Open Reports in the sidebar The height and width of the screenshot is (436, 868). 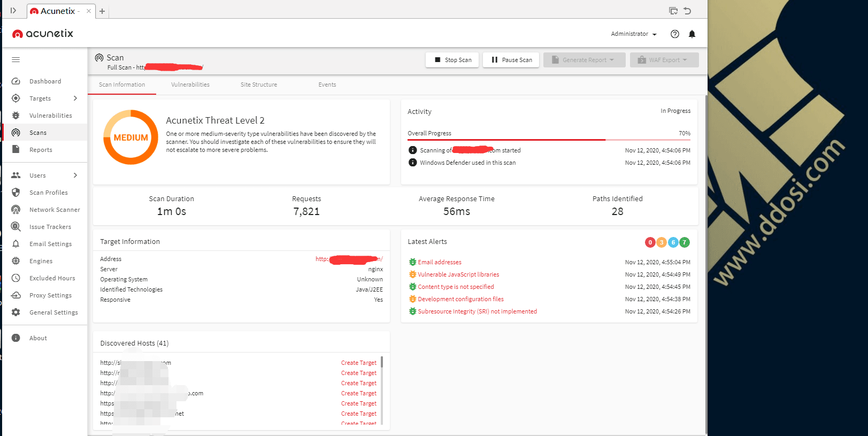coord(45,150)
